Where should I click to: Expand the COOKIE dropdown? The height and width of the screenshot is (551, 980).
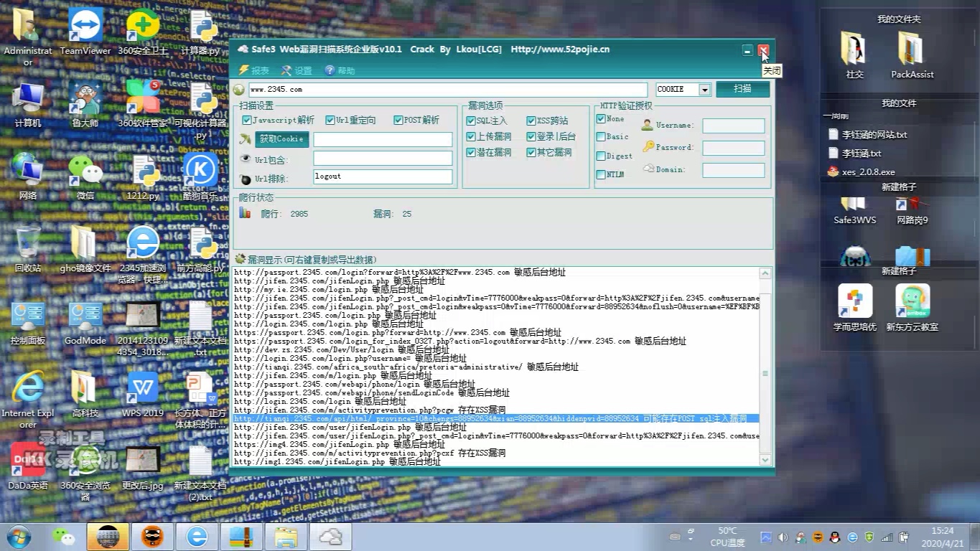[x=704, y=90]
